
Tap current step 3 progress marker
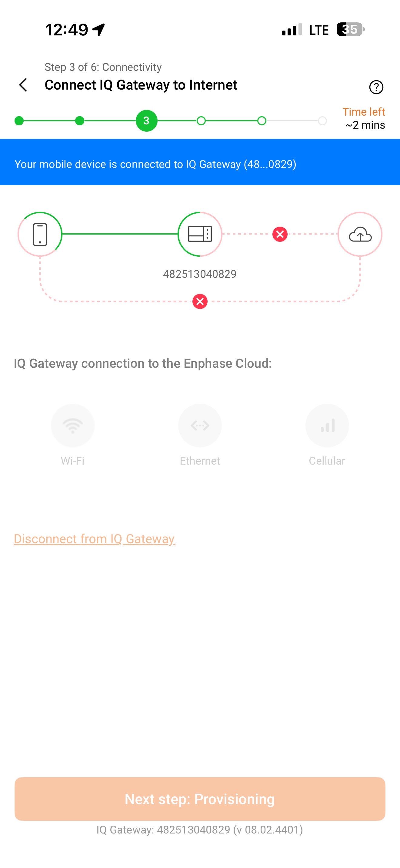[146, 121]
